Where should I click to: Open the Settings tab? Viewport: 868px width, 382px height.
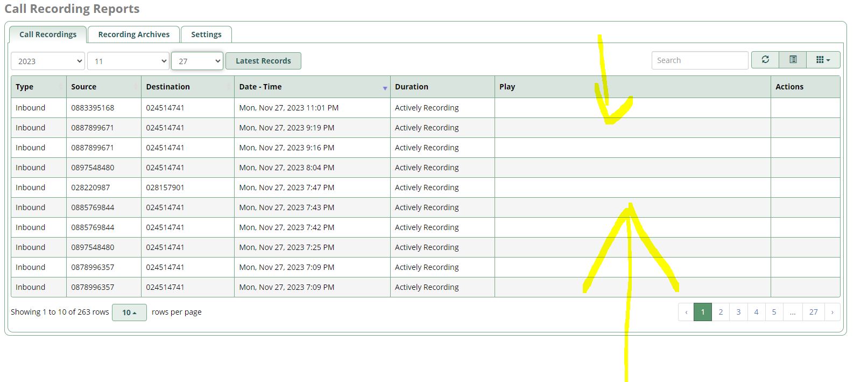pos(206,34)
